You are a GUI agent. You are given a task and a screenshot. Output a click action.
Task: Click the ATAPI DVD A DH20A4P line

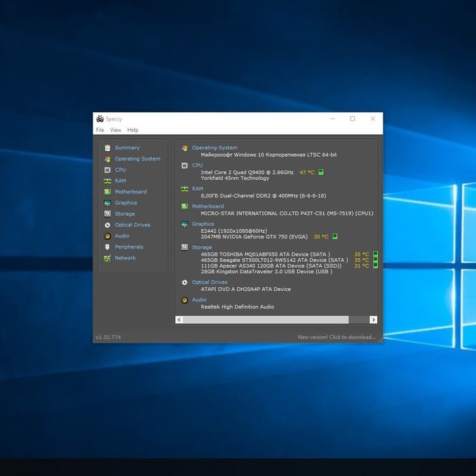click(x=246, y=289)
